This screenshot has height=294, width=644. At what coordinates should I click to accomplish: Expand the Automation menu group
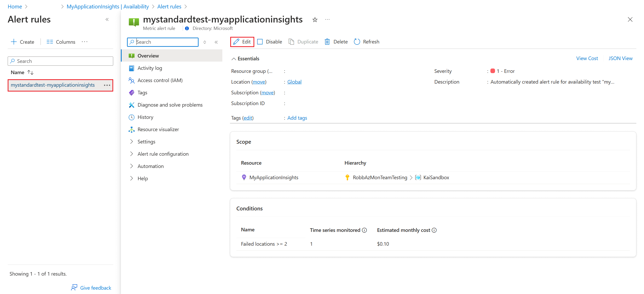(x=131, y=166)
